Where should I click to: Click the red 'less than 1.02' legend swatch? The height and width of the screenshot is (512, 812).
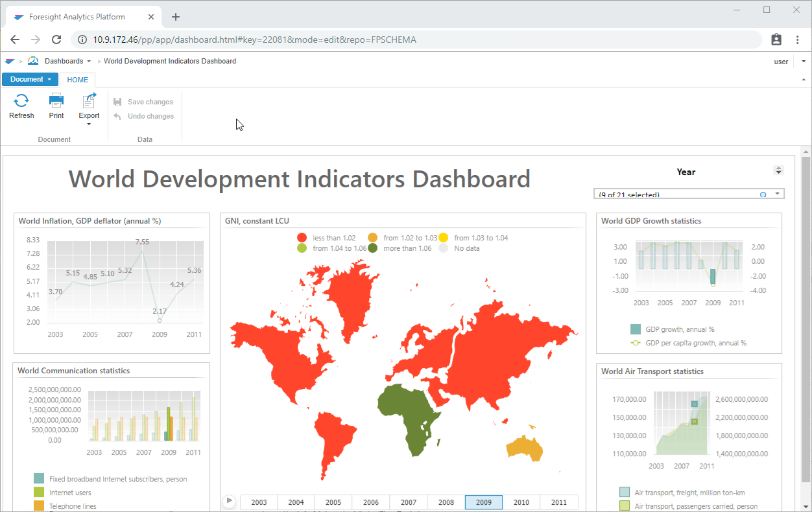(x=302, y=238)
